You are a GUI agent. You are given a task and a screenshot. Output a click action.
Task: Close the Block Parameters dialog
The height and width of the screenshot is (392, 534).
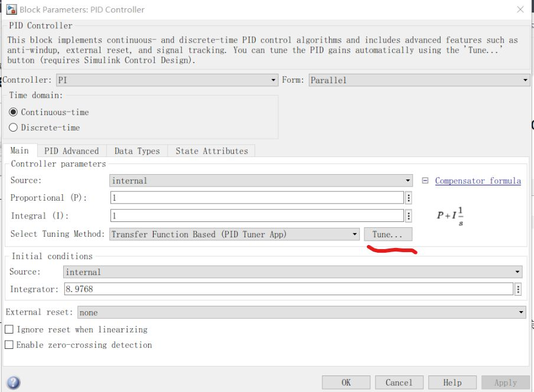coord(520,9)
